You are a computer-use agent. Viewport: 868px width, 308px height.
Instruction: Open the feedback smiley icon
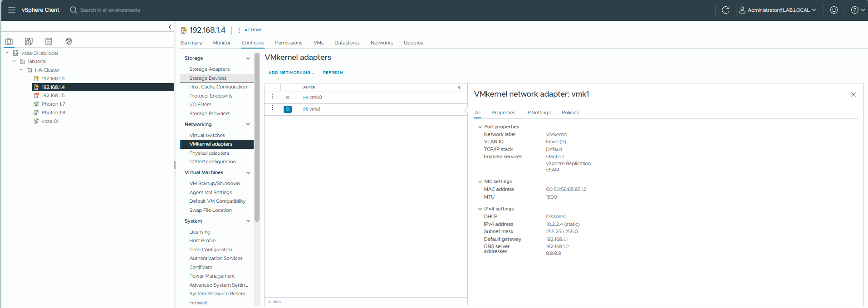point(834,10)
